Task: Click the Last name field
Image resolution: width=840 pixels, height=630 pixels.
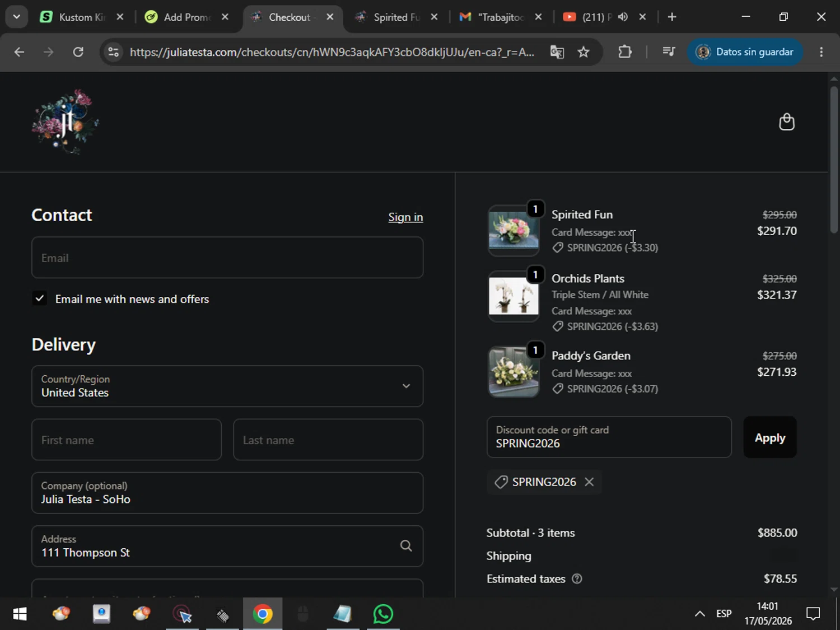Action: pos(328,440)
